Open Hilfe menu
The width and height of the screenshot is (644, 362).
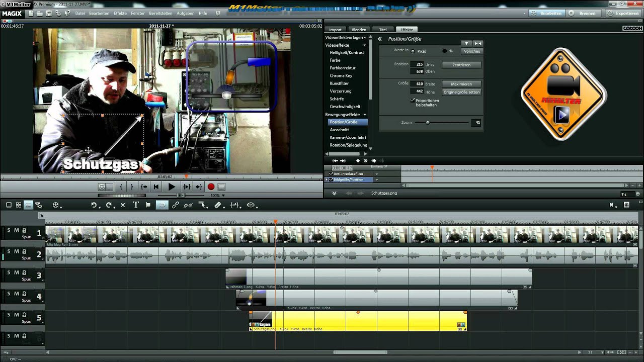203,14
